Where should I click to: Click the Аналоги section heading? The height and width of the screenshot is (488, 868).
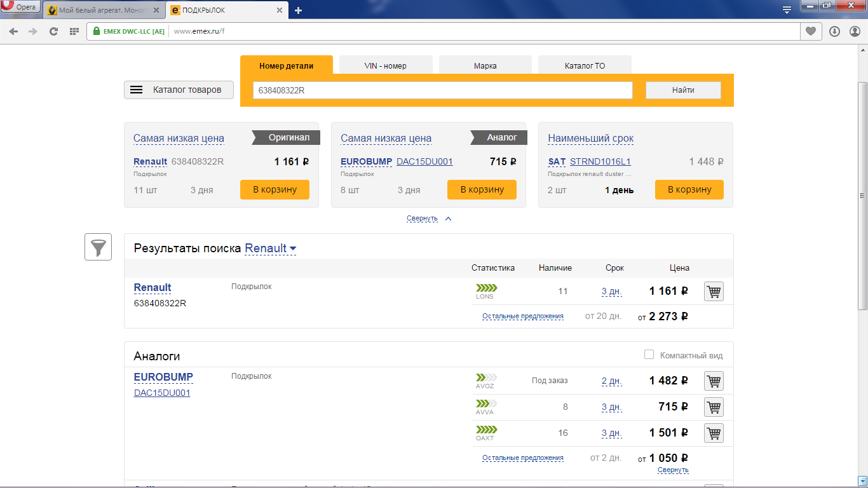click(157, 356)
